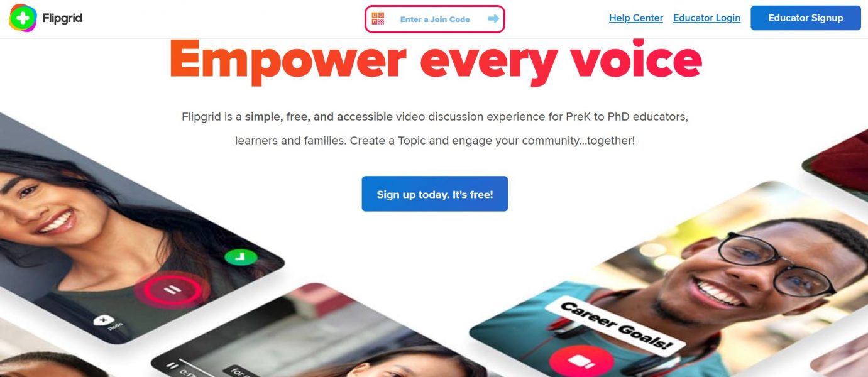Viewport: 868px width, 377px height.
Task: Click the Redo icon on the recording screen
Action: coord(104,322)
